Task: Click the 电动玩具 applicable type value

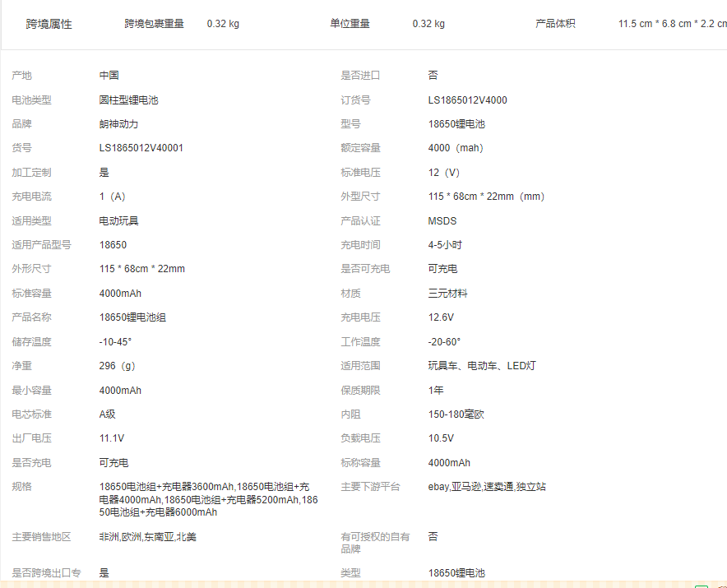Action: coord(118,221)
